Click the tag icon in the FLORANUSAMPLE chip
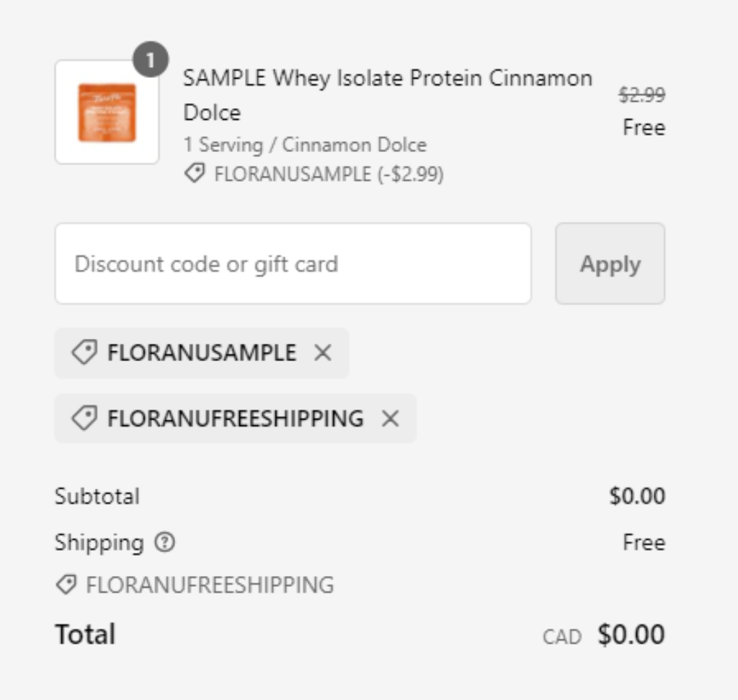 coord(84,353)
